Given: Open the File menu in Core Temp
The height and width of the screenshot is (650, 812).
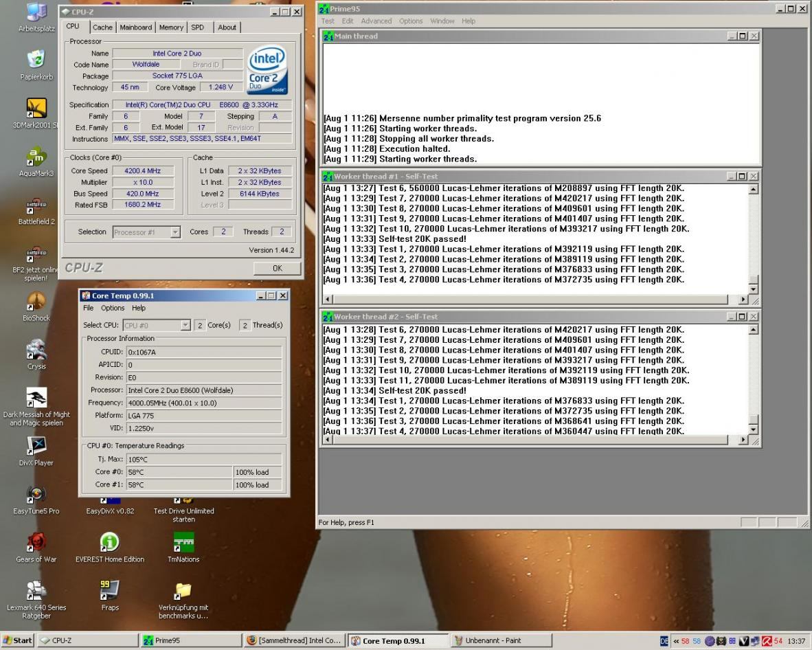Looking at the screenshot, I should coord(89,308).
